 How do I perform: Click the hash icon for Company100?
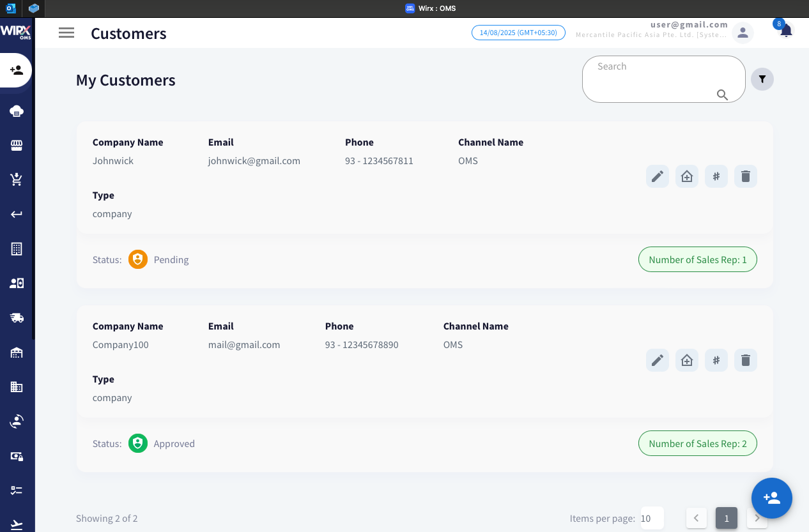716,360
